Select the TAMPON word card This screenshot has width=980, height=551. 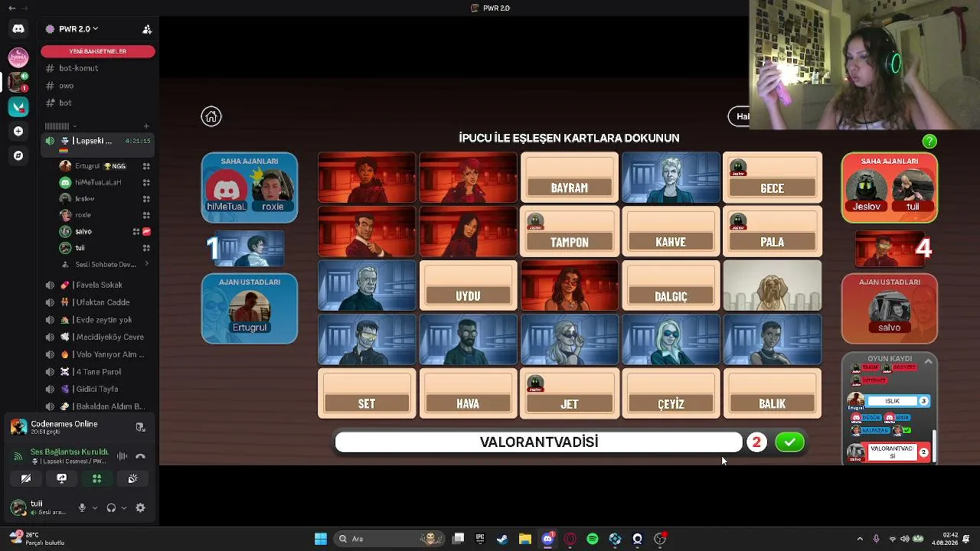[x=569, y=231]
